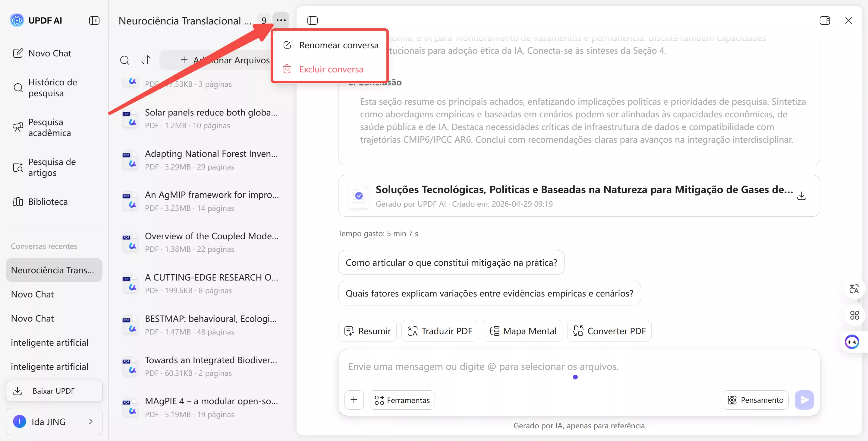The height and width of the screenshot is (441, 868).
Task: Ask Como articular o que constitui mitigação
Action: (x=451, y=263)
